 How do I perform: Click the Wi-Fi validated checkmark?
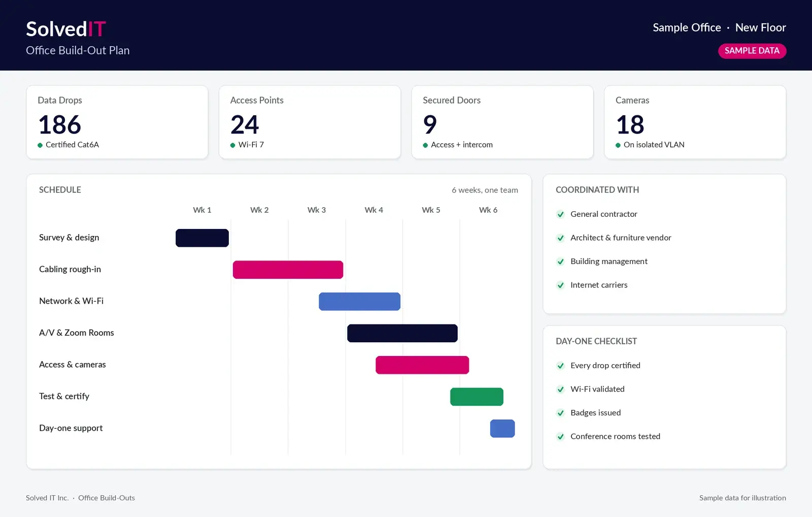tap(560, 389)
